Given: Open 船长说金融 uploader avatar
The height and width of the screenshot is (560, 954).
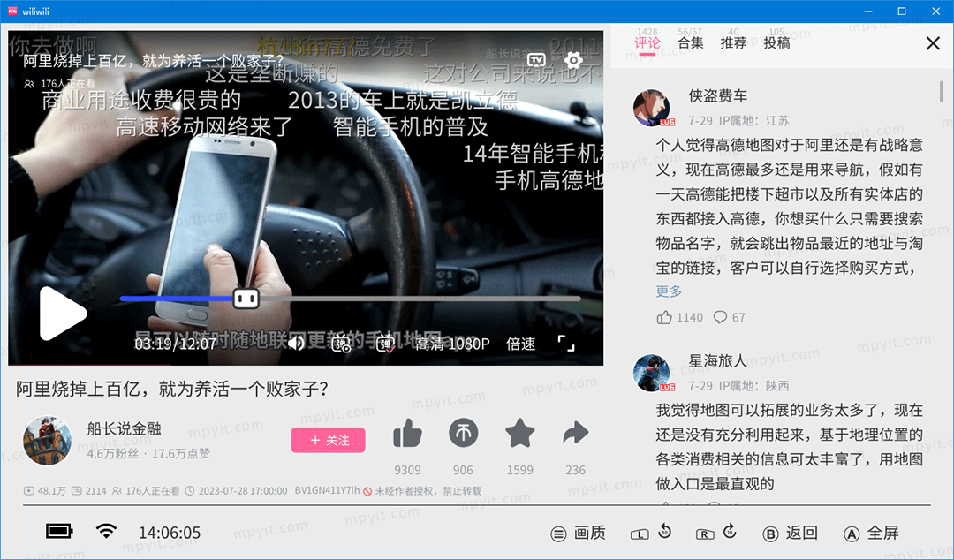Looking at the screenshot, I should point(47,441).
